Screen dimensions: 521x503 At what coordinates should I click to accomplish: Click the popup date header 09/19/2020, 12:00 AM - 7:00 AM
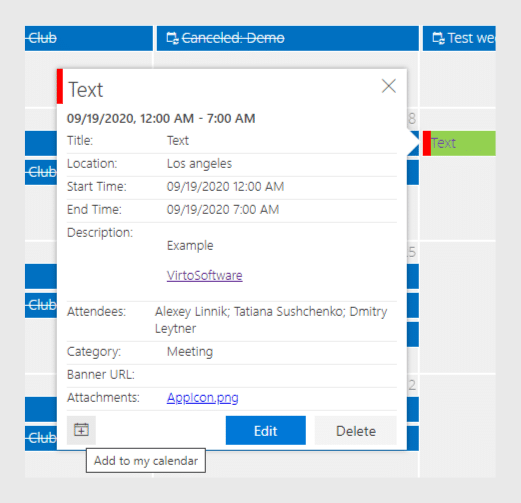click(161, 118)
